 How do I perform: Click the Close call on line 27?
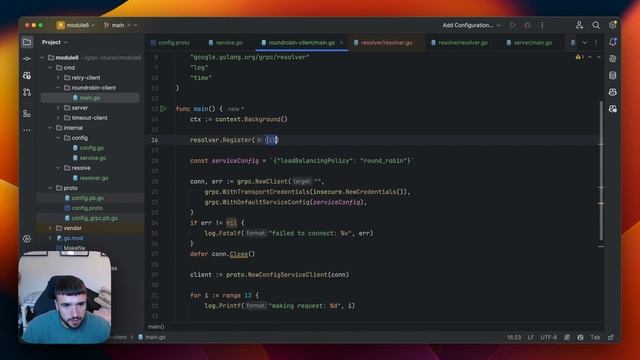[x=238, y=254]
